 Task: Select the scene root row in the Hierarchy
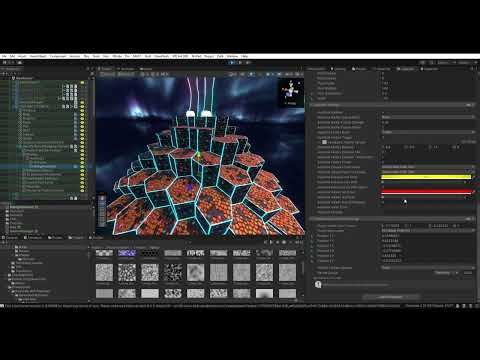pyautogui.click(x=25, y=78)
